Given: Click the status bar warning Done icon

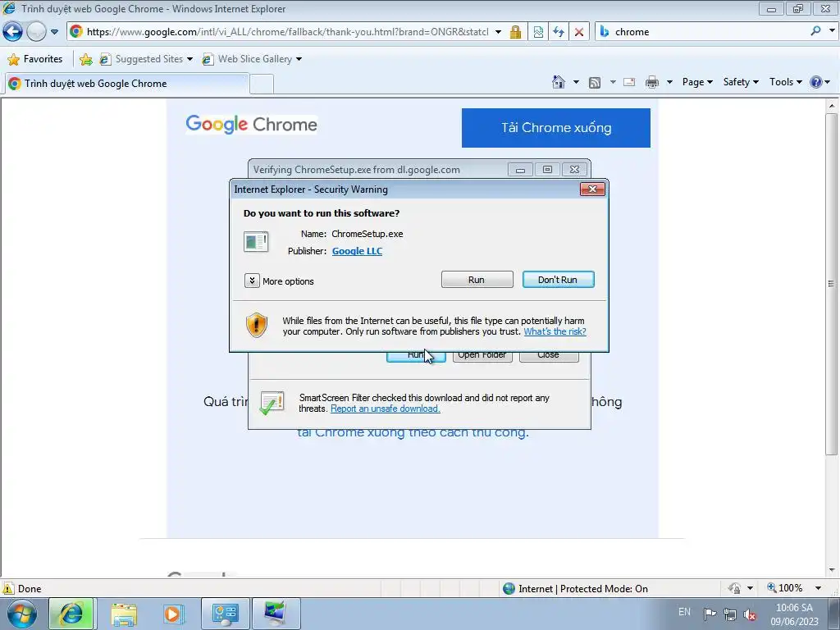Looking at the screenshot, I should point(8,588).
